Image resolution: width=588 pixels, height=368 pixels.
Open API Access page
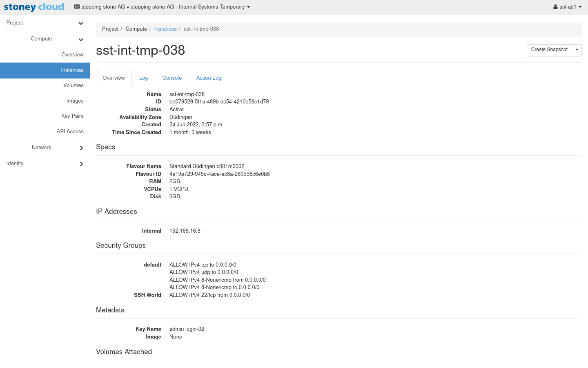(70, 132)
